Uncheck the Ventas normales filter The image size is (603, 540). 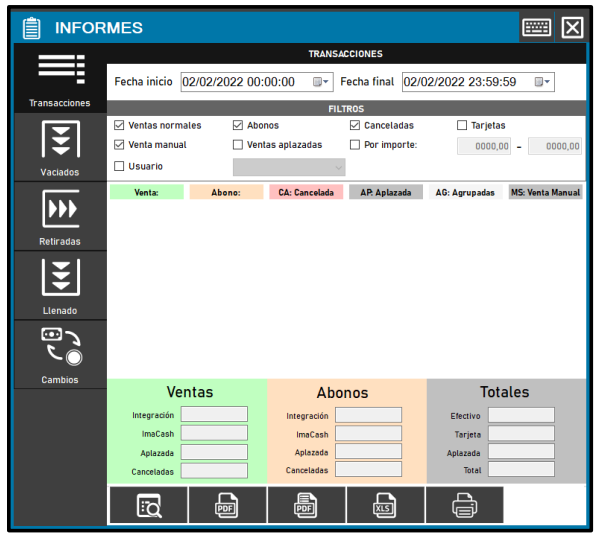(x=120, y=126)
